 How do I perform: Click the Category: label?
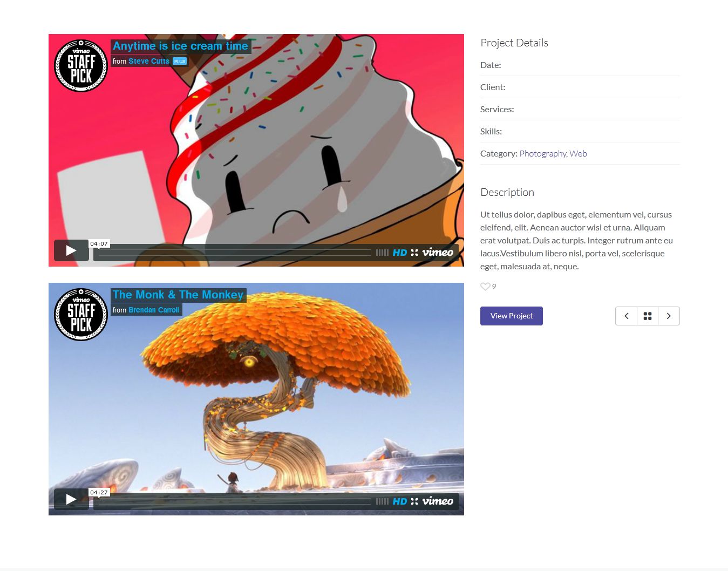(x=499, y=154)
